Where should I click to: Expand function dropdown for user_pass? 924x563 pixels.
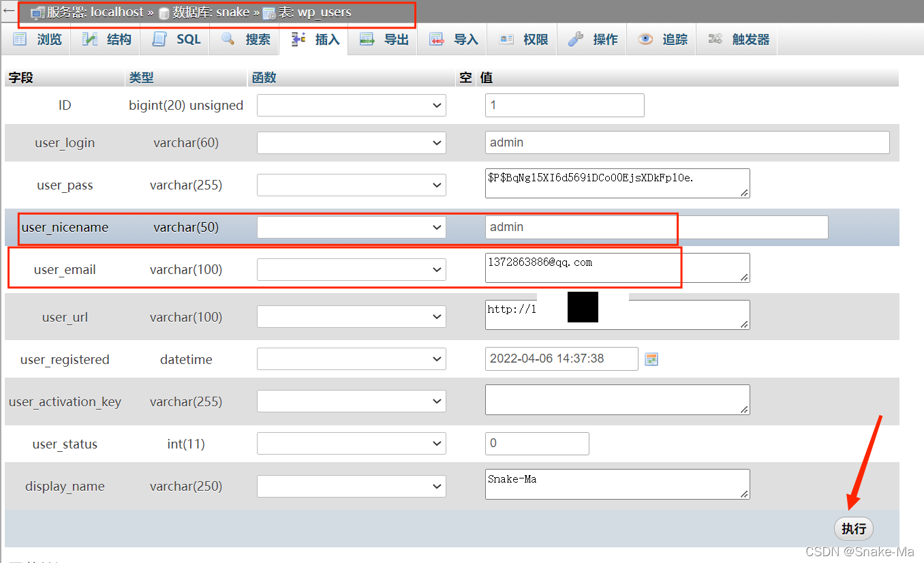pos(352,185)
